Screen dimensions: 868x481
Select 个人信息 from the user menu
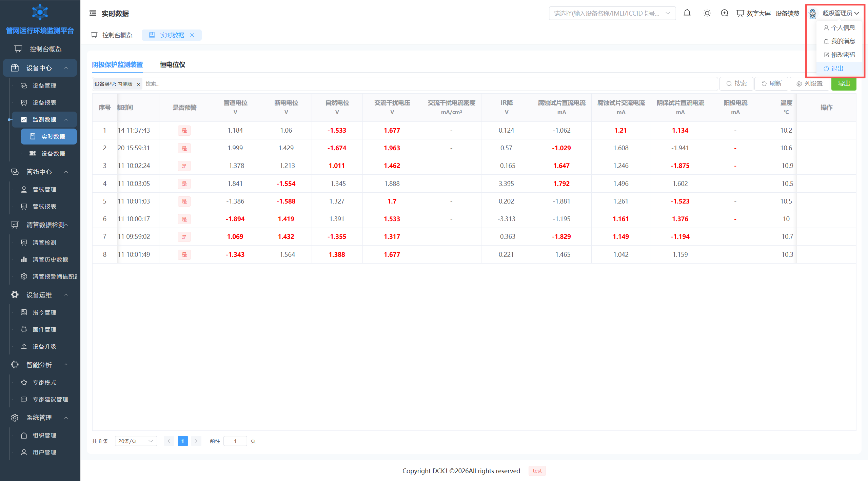(x=839, y=27)
